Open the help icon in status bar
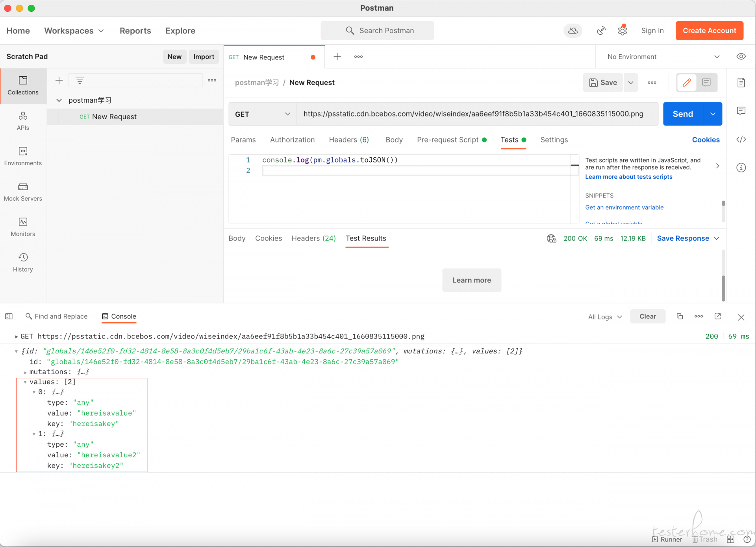The height and width of the screenshot is (547, 756). pyautogui.click(x=747, y=540)
